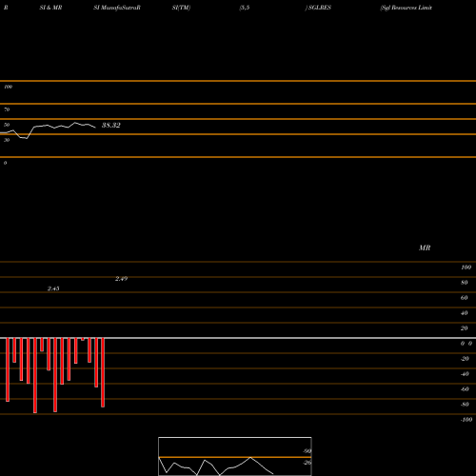The image size is (476, 476).
Task: Click the 100 label on MR axis
Action: point(466,268)
